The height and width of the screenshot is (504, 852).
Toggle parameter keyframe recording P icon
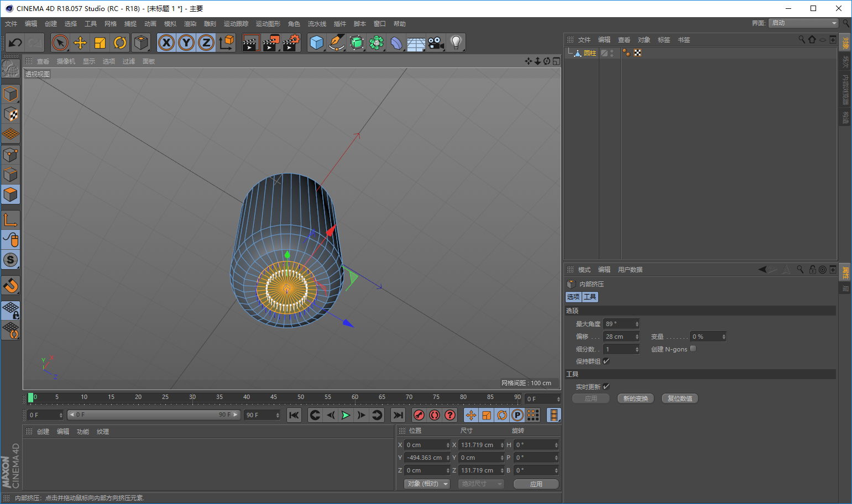click(518, 415)
